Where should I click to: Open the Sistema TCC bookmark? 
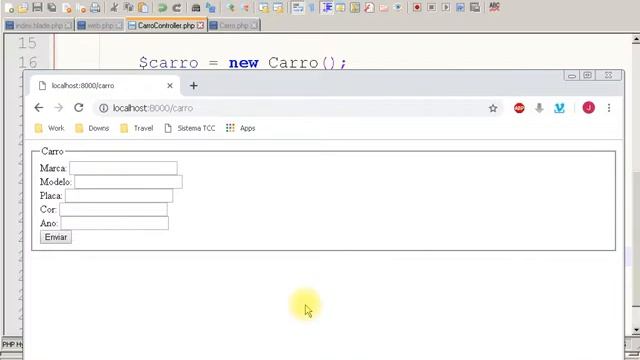[x=190, y=128]
